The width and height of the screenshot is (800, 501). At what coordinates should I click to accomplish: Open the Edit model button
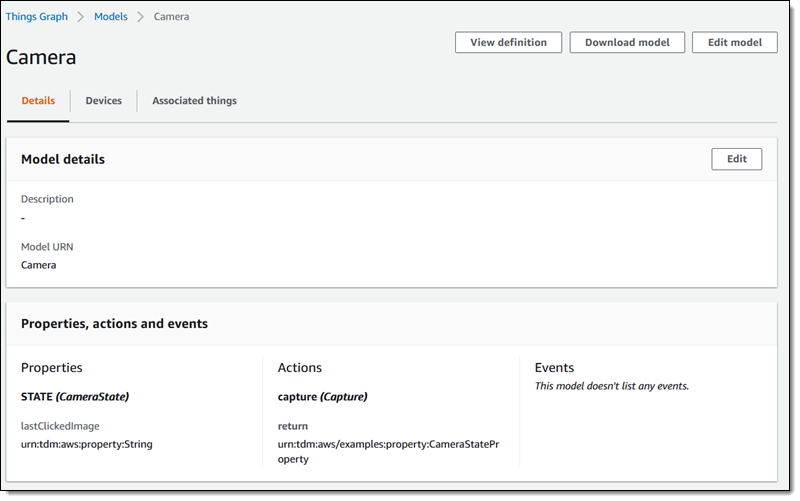(x=734, y=42)
